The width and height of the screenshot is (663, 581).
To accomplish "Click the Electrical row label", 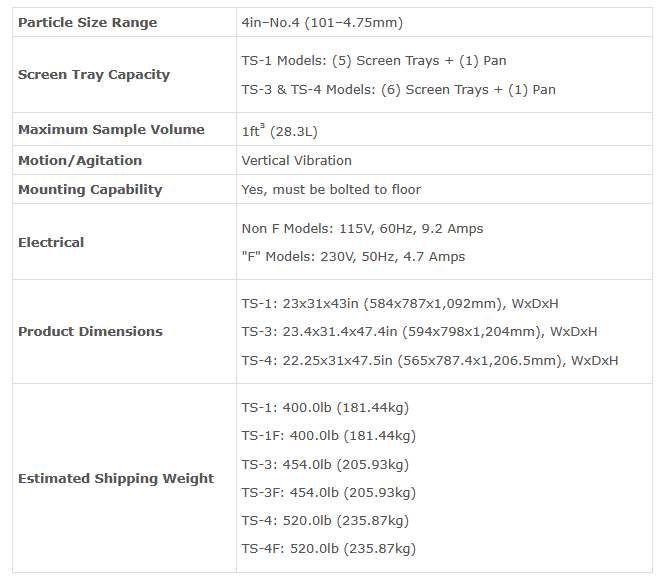I will [x=51, y=242].
